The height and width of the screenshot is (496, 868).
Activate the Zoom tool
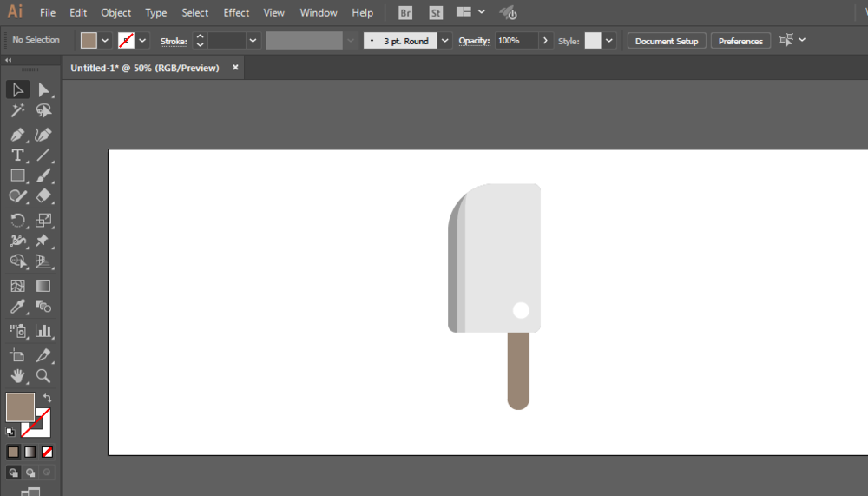pyautogui.click(x=43, y=376)
